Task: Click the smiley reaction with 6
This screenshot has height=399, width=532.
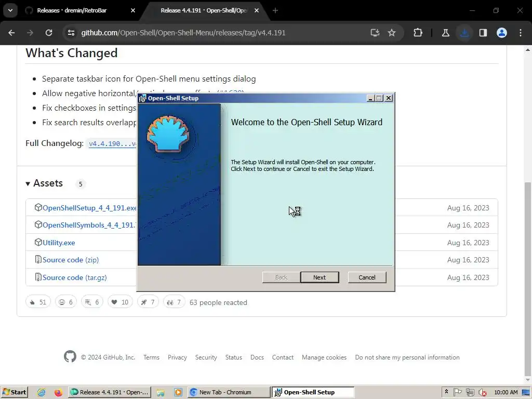Action: point(66,302)
